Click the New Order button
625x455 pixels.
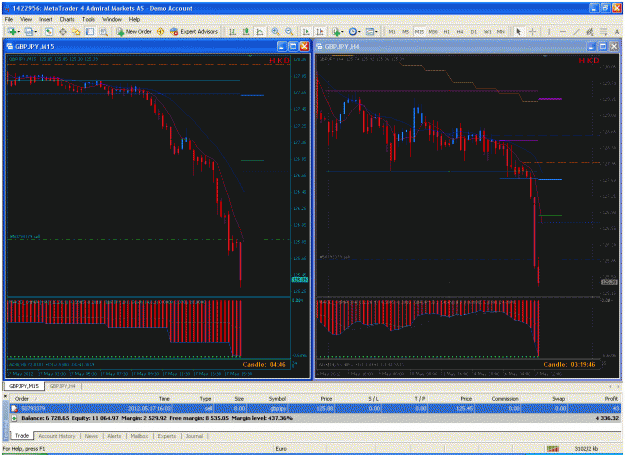tap(134, 31)
